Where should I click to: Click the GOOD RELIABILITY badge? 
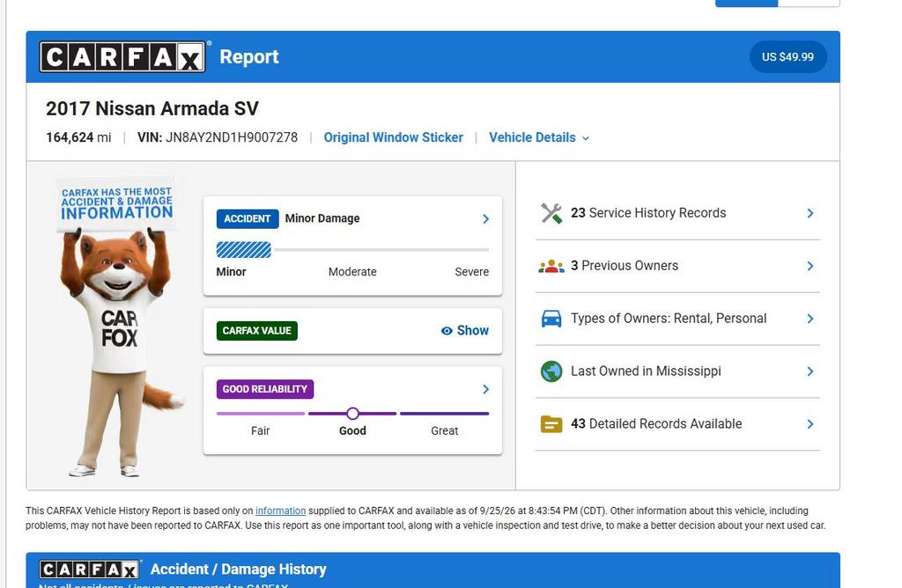coord(265,389)
